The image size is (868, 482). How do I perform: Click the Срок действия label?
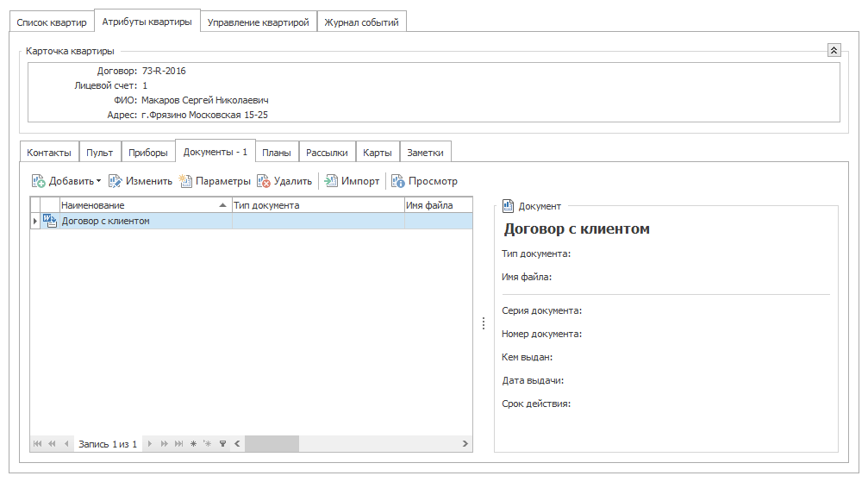pyautogui.click(x=536, y=404)
